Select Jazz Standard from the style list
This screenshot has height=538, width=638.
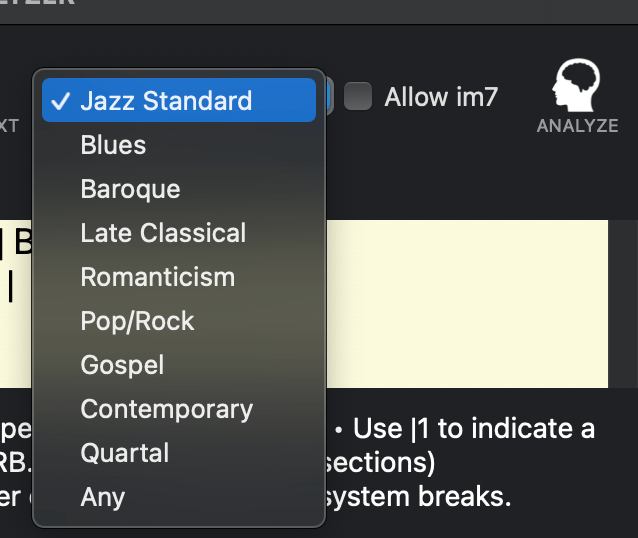(x=166, y=101)
